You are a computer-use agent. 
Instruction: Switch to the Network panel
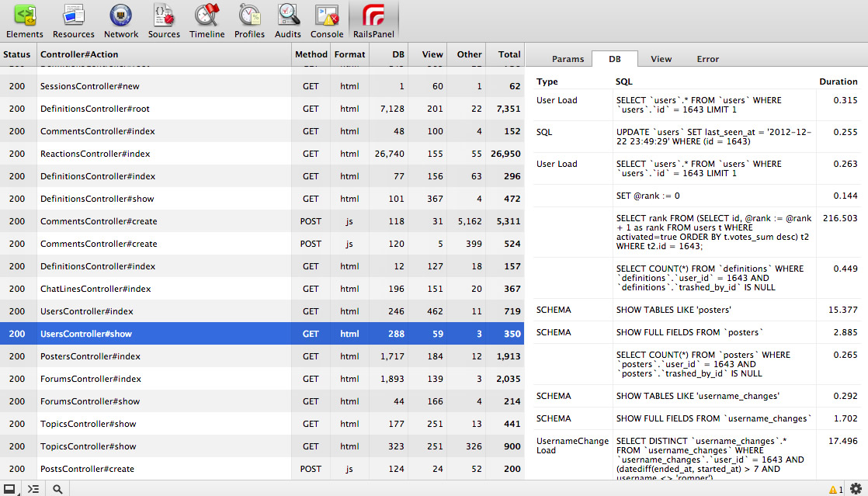tap(121, 20)
